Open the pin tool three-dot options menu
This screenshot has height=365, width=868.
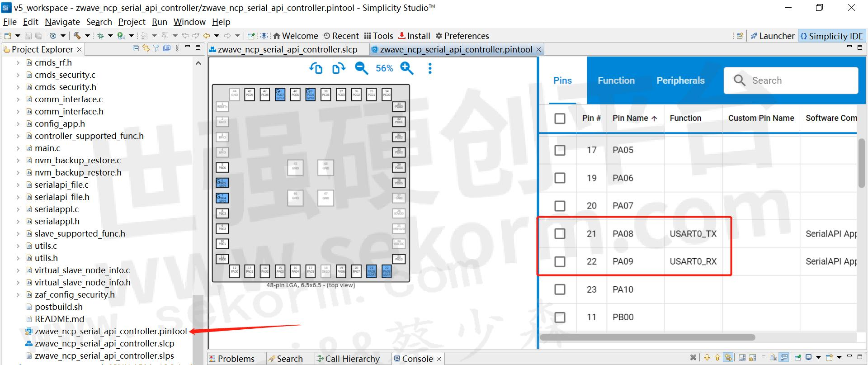(429, 68)
